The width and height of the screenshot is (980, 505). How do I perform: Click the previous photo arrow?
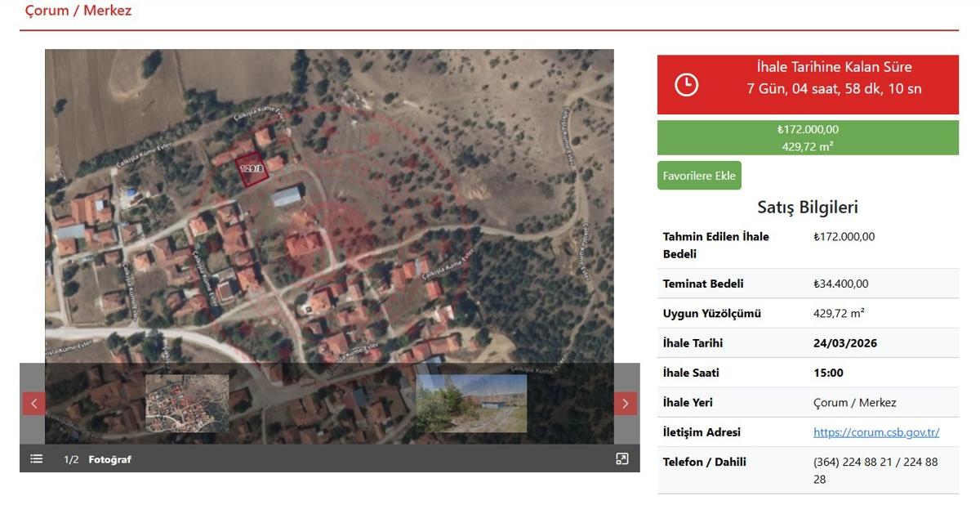click(33, 403)
